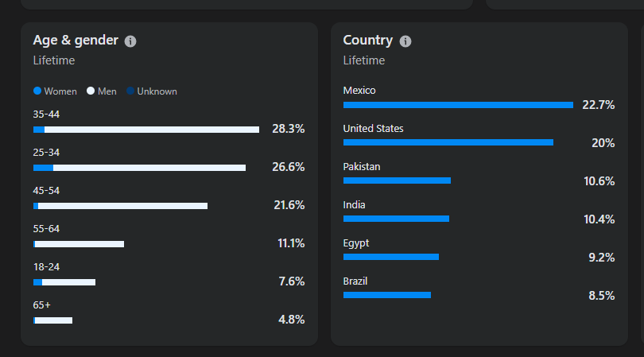The width and height of the screenshot is (644, 357).
Task: Click the 55-64 age group bar
Action: pos(79,244)
